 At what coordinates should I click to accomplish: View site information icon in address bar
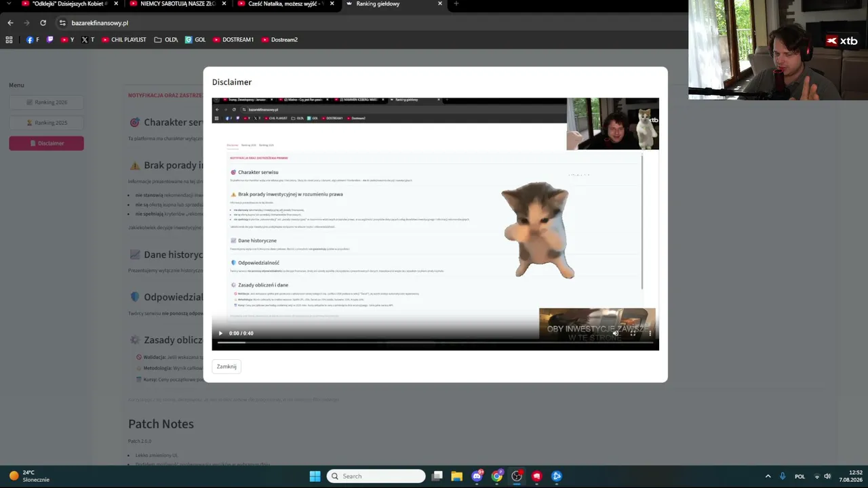pos(62,23)
